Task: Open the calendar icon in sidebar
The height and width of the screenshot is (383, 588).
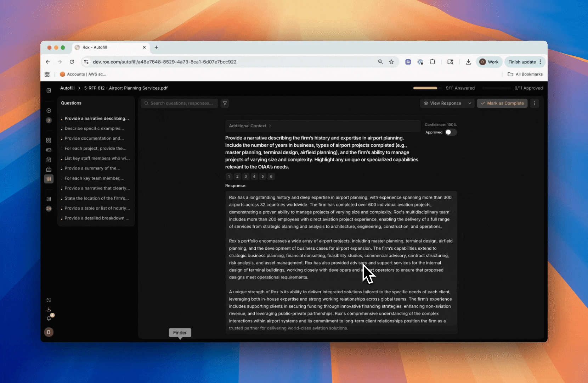Action: coord(49,160)
